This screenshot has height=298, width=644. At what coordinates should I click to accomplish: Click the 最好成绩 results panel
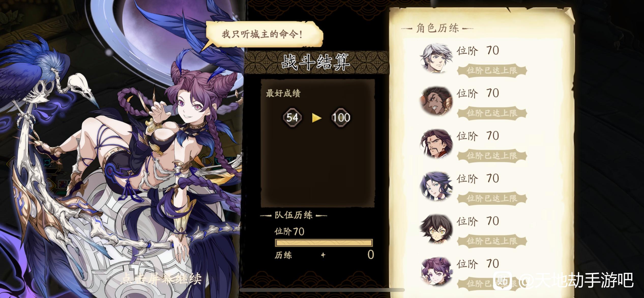(x=318, y=143)
